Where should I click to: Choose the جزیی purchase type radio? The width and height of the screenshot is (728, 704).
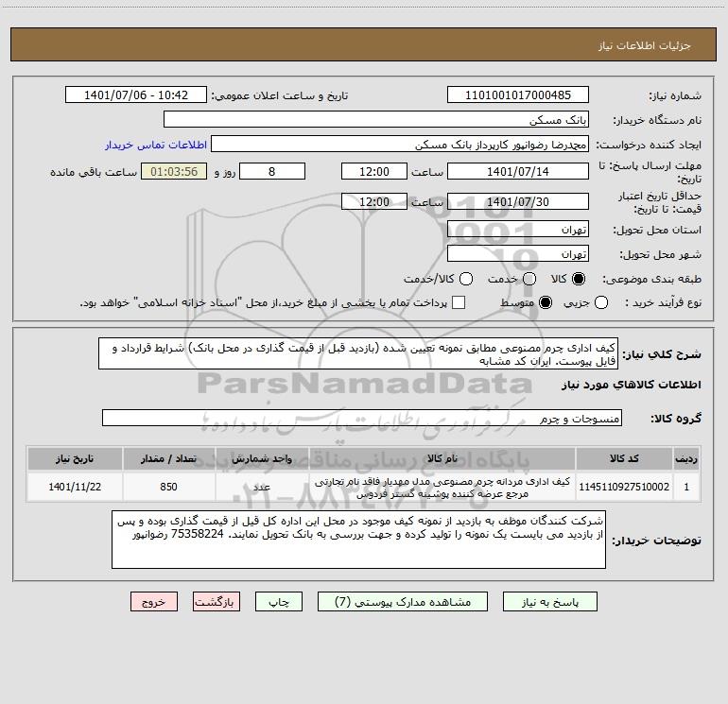(601, 303)
